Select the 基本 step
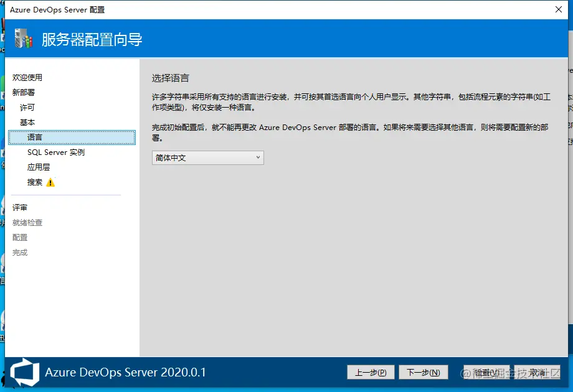The height and width of the screenshot is (392, 573). tap(27, 123)
